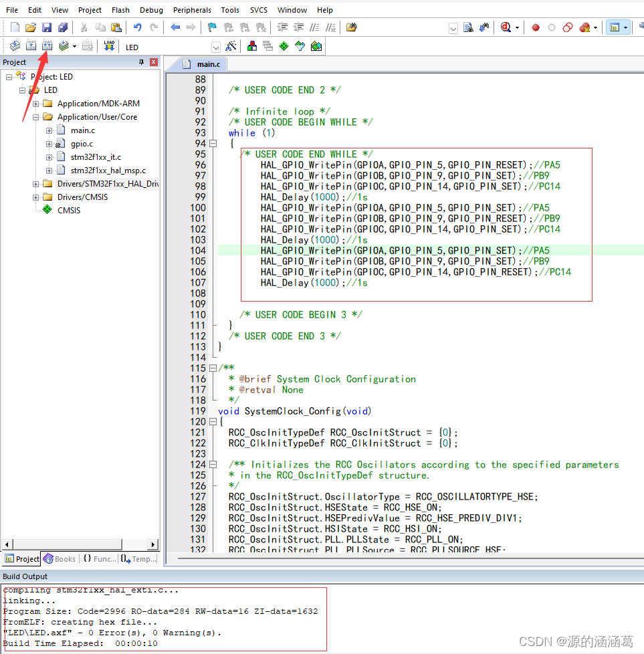Switch to the Func... tab
The width and height of the screenshot is (644, 654).
[x=100, y=559]
